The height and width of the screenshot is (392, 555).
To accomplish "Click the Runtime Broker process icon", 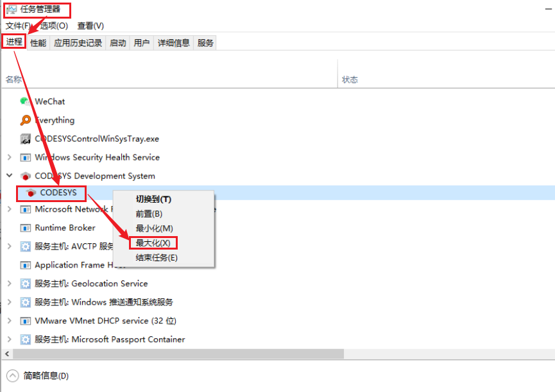I will (x=26, y=228).
